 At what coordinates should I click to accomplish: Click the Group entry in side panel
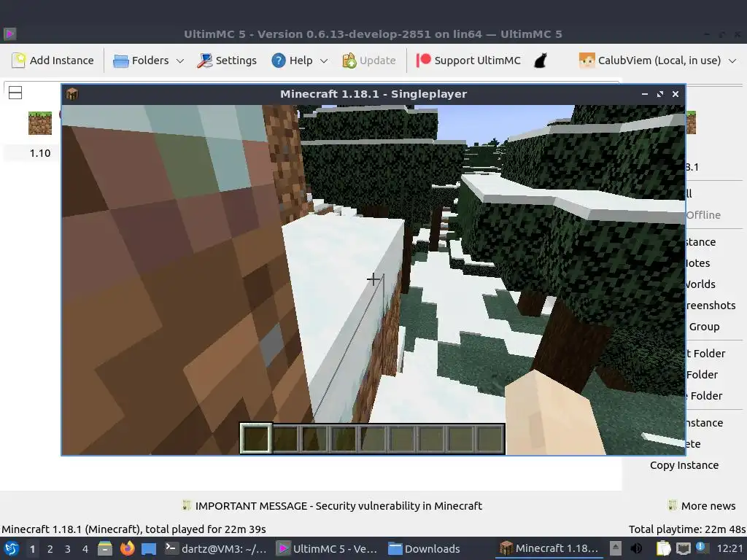click(x=704, y=327)
